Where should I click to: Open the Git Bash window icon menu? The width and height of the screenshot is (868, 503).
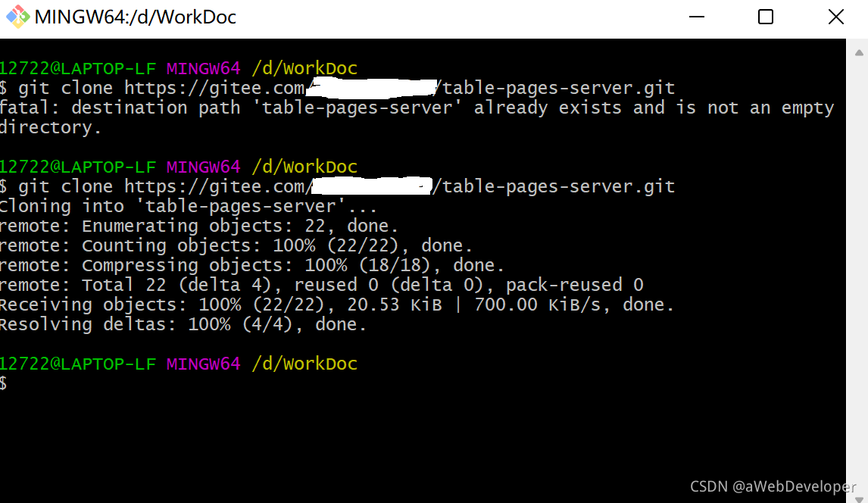click(x=17, y=17)
